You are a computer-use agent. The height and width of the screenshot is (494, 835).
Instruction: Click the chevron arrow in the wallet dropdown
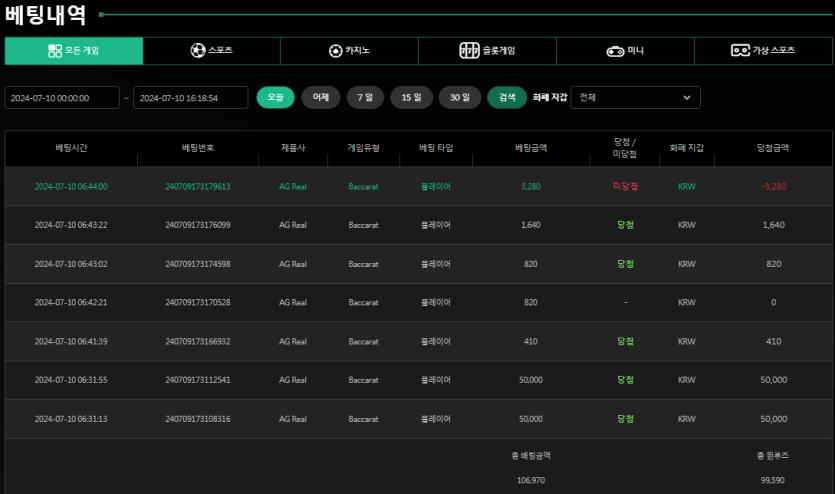pos(687,97)
